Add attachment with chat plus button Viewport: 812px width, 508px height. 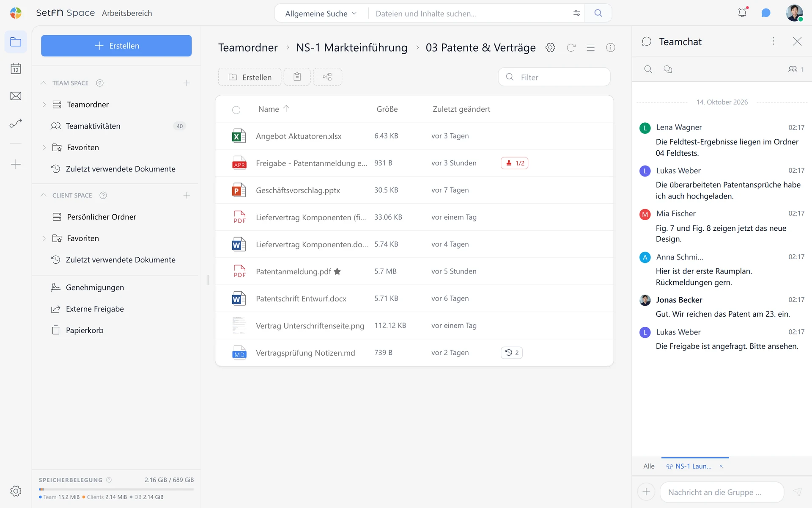(646, 492)
